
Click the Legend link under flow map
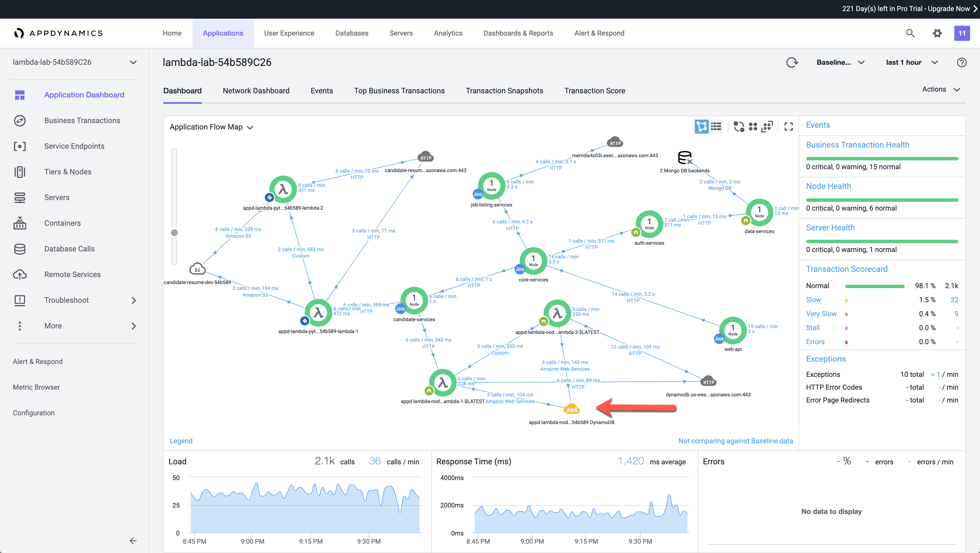[x=181, y=441]
